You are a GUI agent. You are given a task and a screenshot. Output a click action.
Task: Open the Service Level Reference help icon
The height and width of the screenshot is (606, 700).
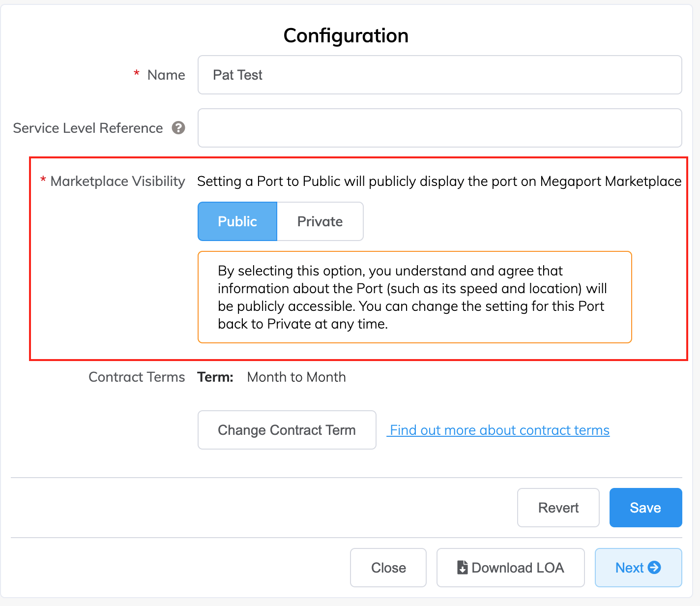[178, 128]
